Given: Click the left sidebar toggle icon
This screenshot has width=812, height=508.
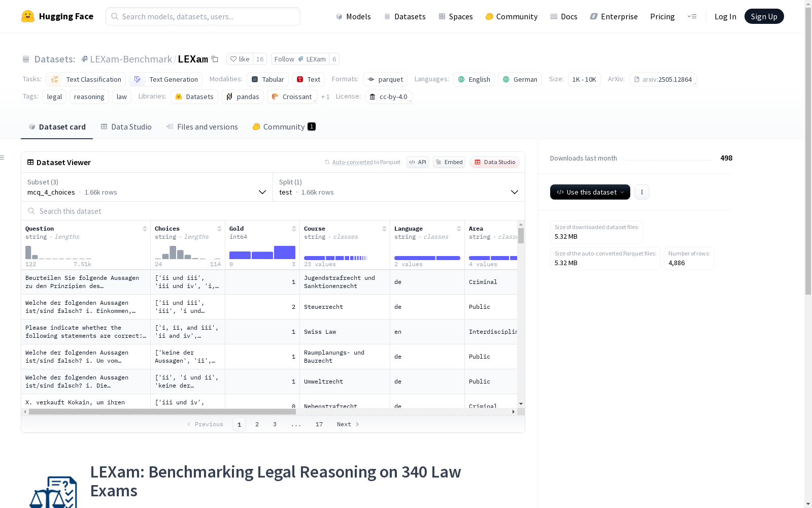Looking at the screenshot, I should point(2,157).
